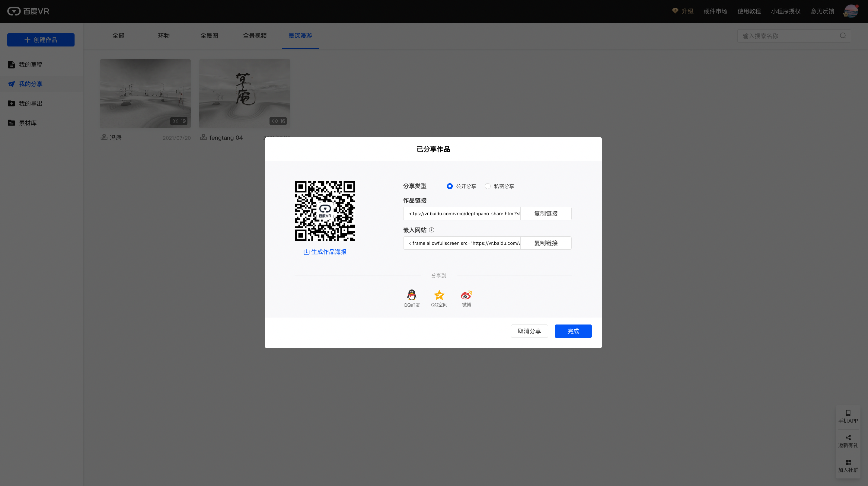This screenshot has height=486, width=868.
Task: Open the 加入社群 QR grid icon
Action: [848, 462]
